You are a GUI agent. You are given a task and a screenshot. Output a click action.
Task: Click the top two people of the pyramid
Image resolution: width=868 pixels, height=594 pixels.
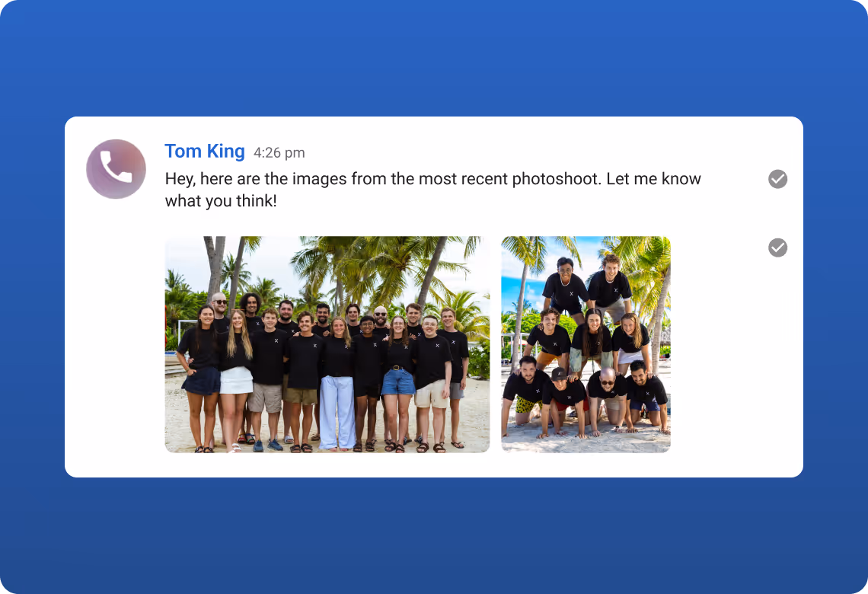[587, 288]
